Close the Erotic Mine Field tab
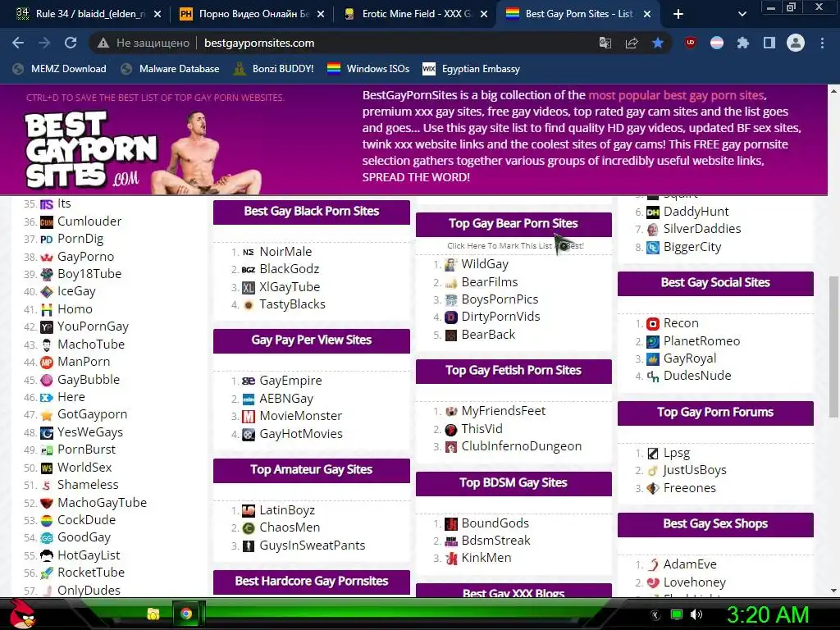The height and width of the screenshot is (630, 840). tap(484, 15)
